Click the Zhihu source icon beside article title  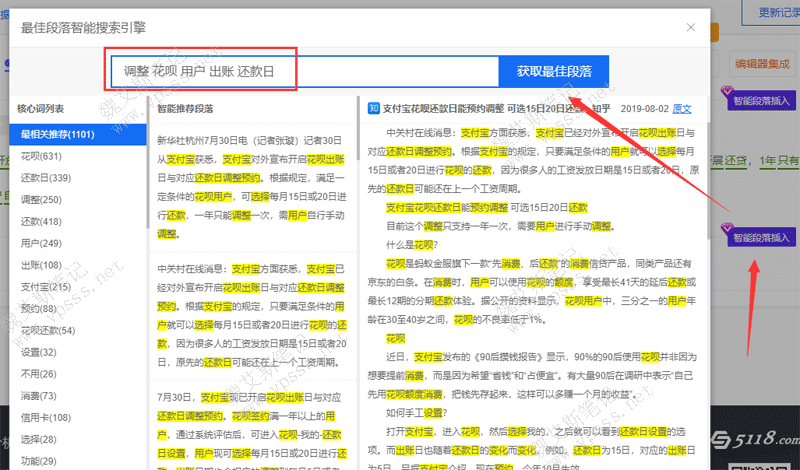coord(372,108)
